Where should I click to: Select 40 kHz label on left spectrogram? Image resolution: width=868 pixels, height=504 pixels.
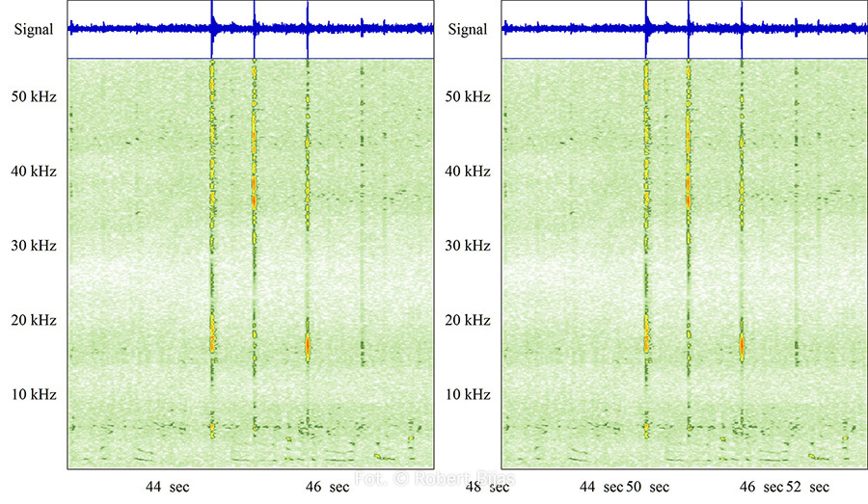33,172
